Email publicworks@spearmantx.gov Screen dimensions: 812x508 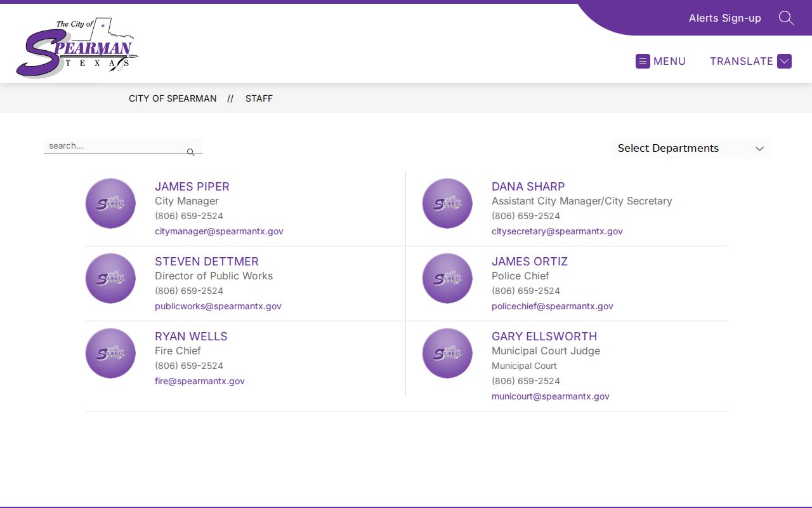pos(218,306)
